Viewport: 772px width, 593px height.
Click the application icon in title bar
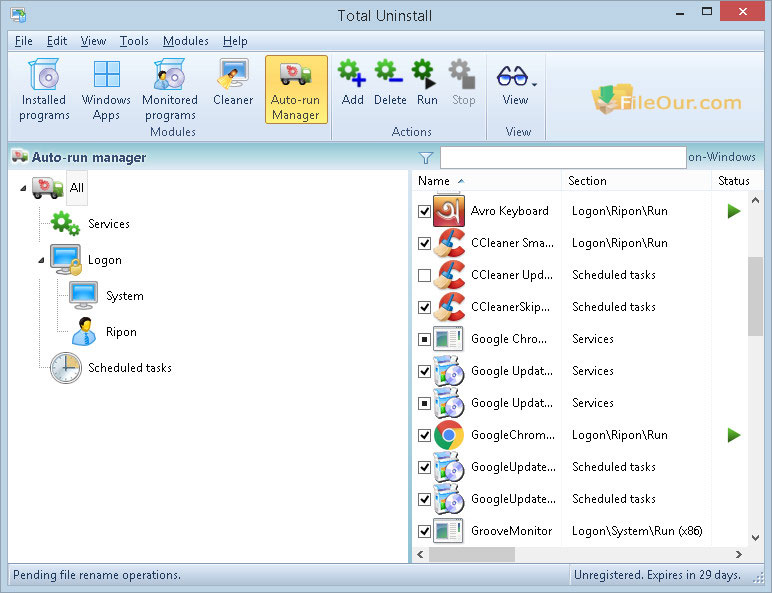pyautogui.click(x=18, y=15)
